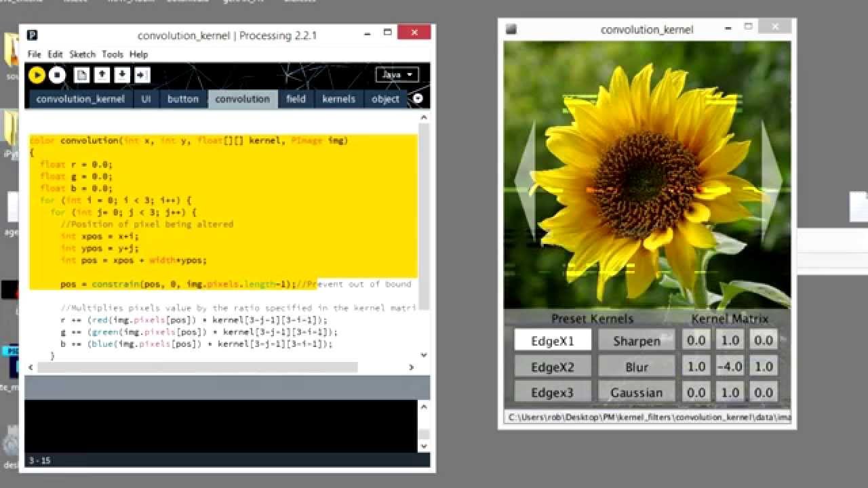Click the editor scroll-up arrow

[424, 117]
